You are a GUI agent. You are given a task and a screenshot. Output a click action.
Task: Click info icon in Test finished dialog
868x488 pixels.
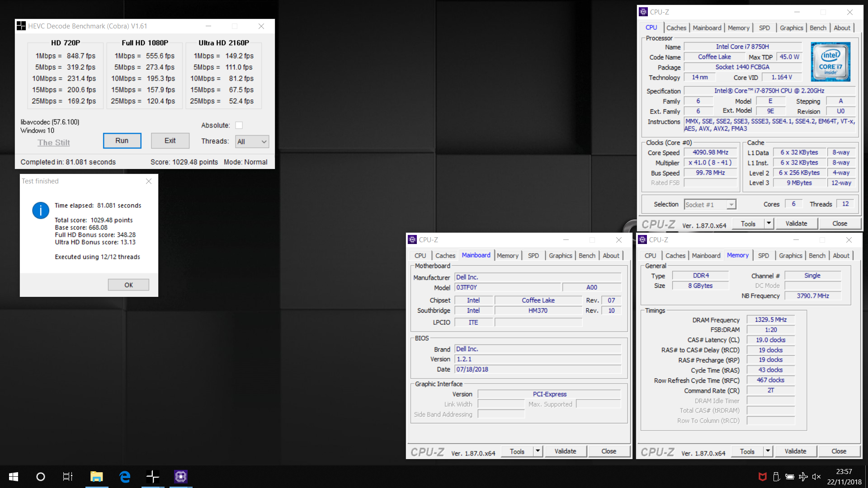(x=41, y=210)
